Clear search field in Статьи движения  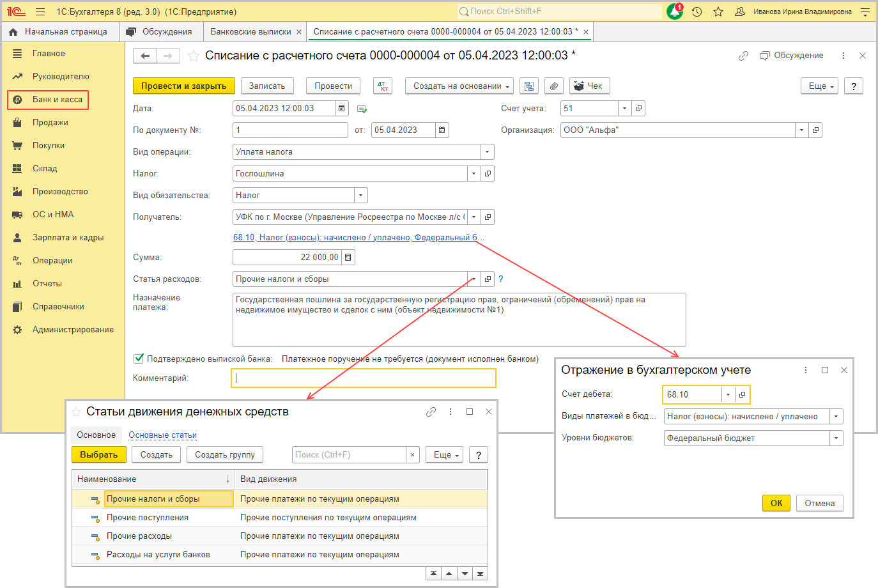point(413,455)
